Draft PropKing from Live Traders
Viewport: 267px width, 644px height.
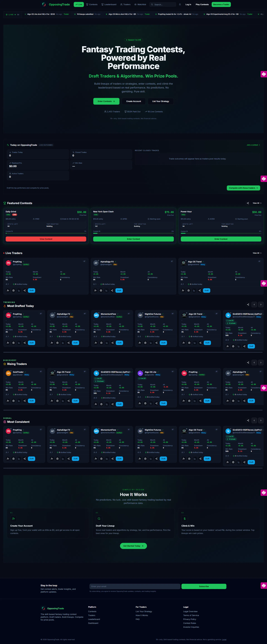click(x=32, y=290)
